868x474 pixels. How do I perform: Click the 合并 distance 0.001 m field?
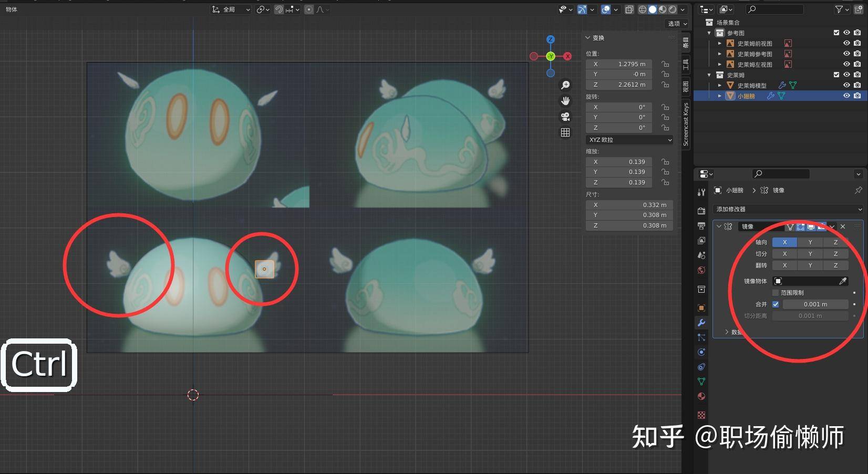pyautogui.click(x=815, y=304)
